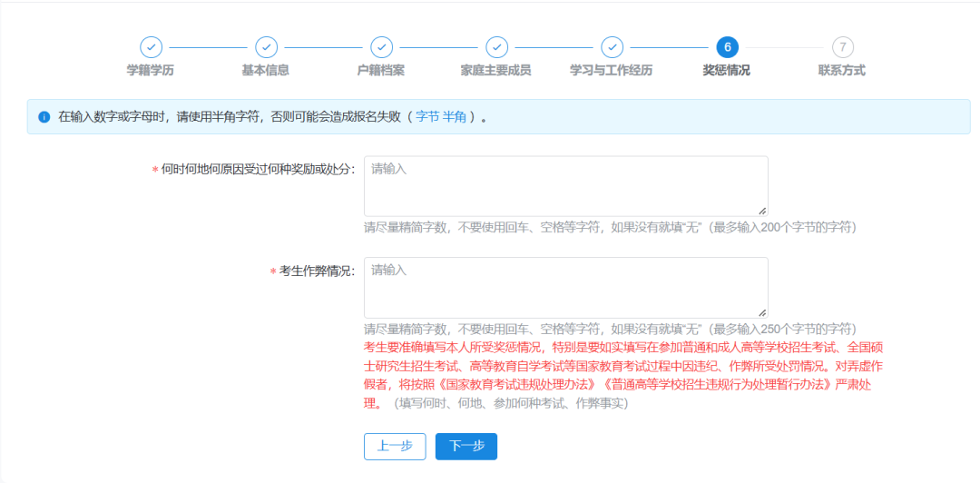Click resize handle of the rewards text area
Screen dimensions: 980x483
pos(762,212)
